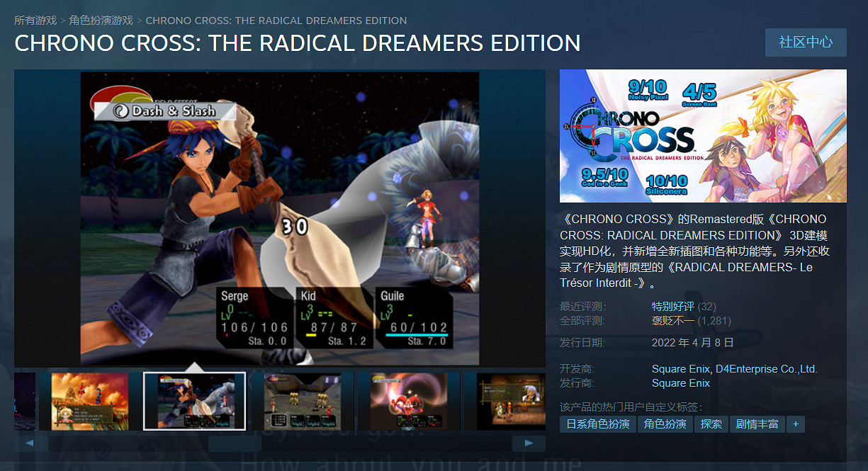
Task: Select the 剧情丰富 tag
Action: click(x=757, y=424)
